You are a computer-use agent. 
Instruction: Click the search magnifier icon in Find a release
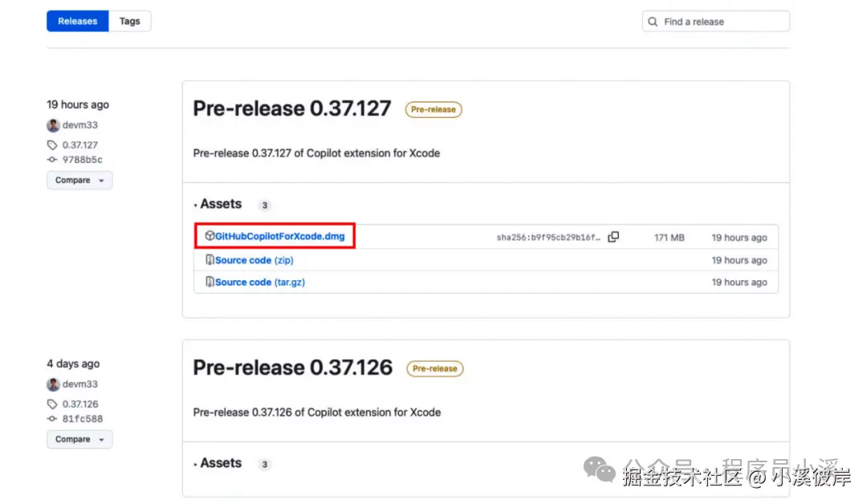click(x=653, y=22)
